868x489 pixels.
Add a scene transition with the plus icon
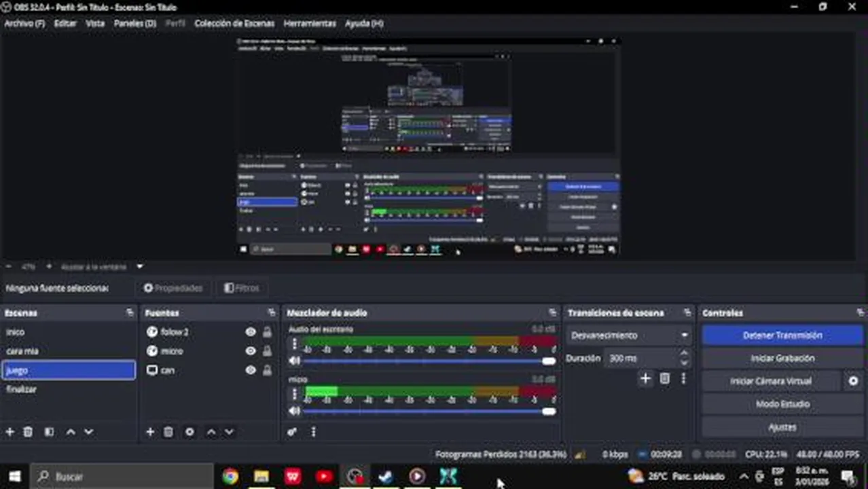[x=645, y=379]
